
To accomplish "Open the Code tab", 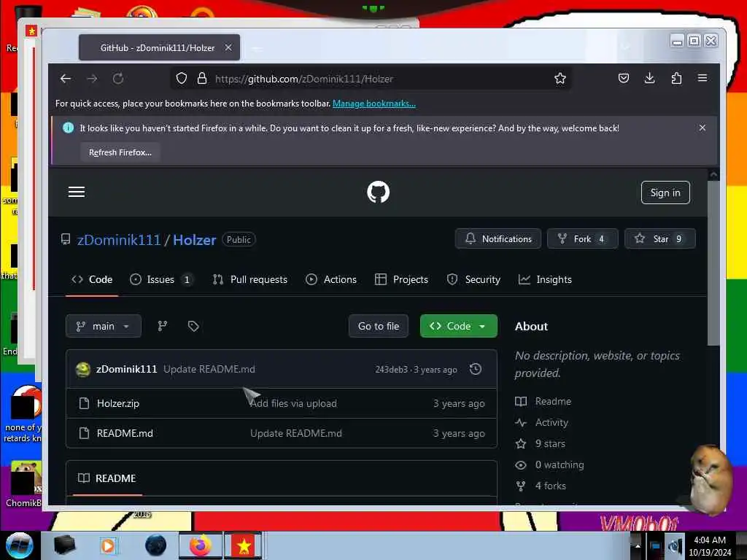I will 92,279.
